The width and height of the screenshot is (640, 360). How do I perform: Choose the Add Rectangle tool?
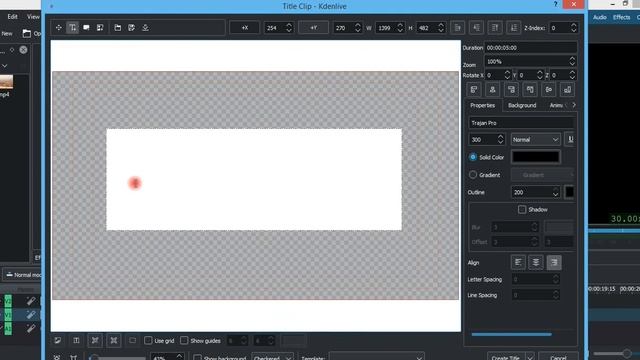[86, 28]
